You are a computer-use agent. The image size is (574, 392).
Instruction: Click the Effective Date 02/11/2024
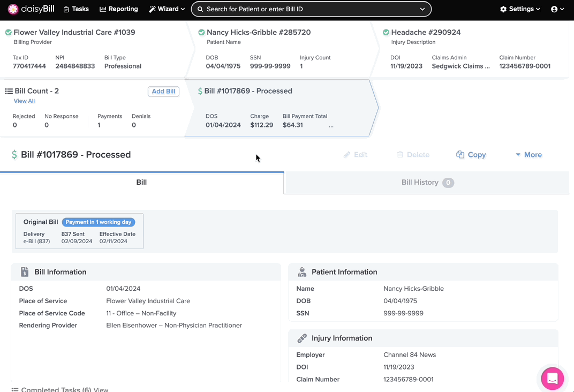point(113,241)
